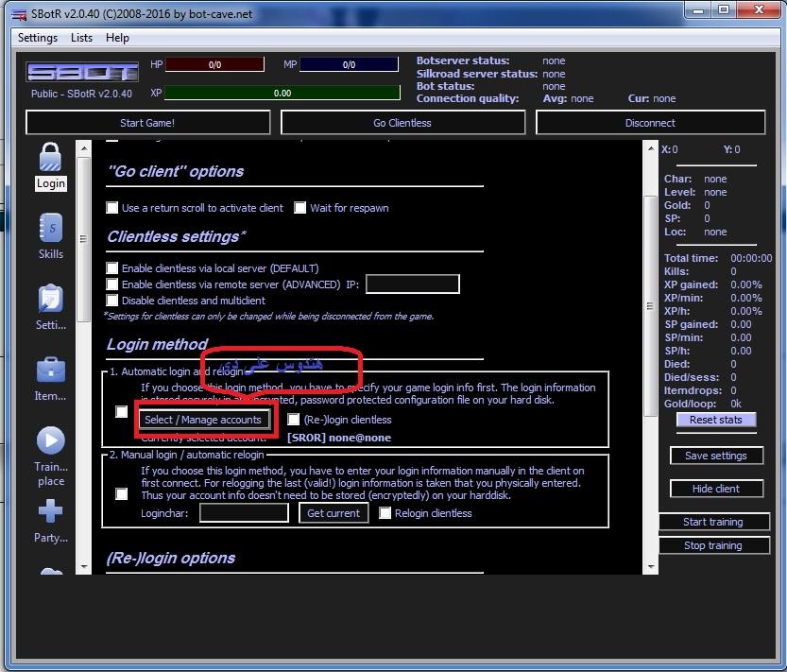Click the Silkroad server status label
787x672 pixels.
477,74
